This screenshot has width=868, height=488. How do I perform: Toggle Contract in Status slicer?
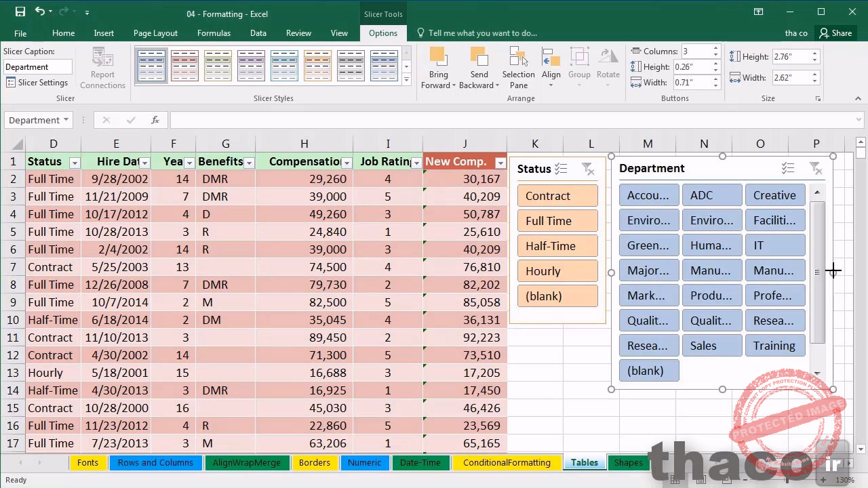pyautogui.click(x=557, y=196)
